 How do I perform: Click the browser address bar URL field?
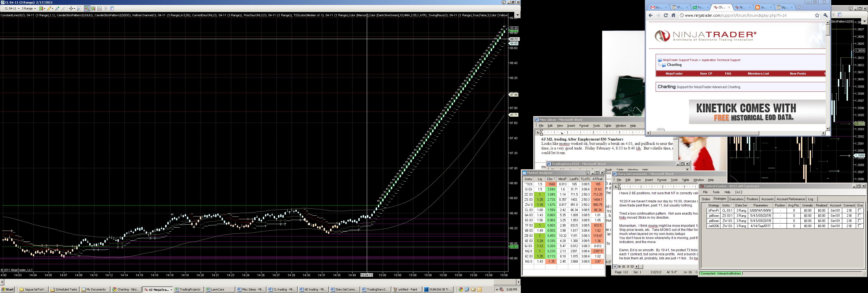(741, 15)
